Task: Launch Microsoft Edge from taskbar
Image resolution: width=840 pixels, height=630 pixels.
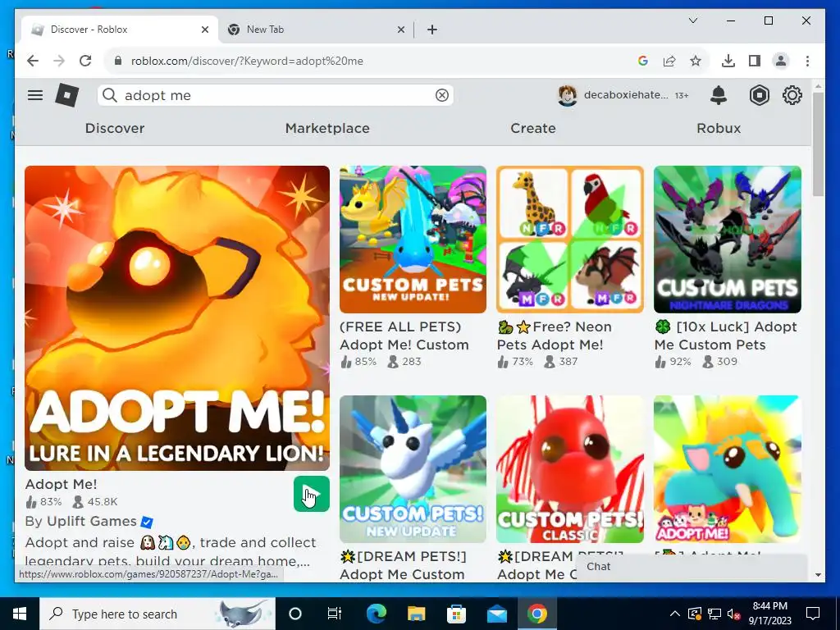Action: (376, 614)
